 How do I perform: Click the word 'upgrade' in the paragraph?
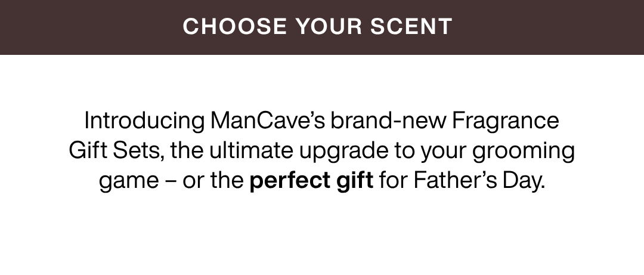click(344, 151)
